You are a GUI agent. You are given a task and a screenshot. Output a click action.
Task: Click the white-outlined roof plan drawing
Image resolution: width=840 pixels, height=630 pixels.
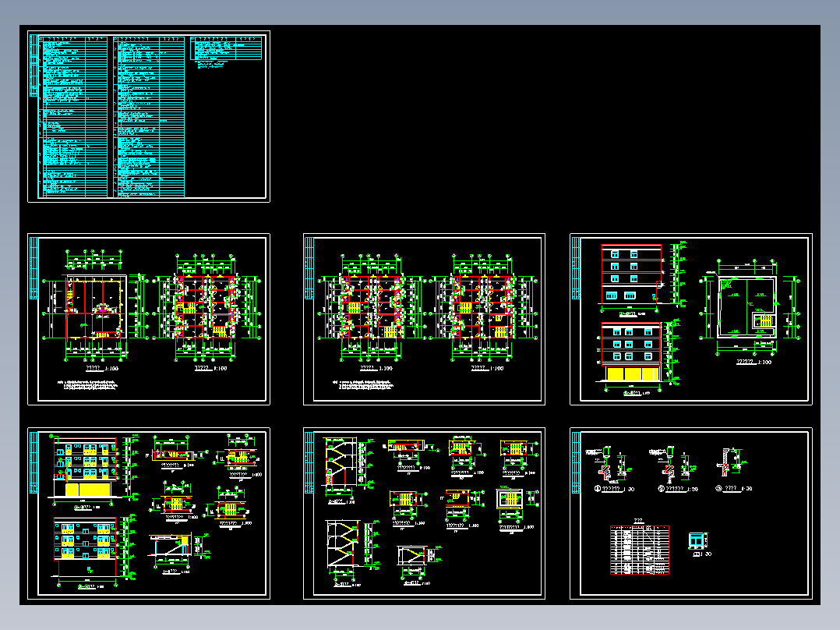746,307
